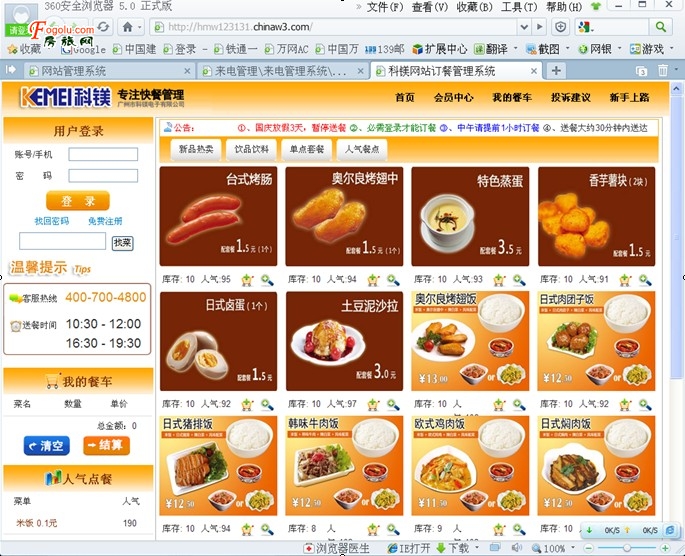Viewport: 685px width, 556px height.
Task: Expand the 100% zoom level dropdown
Action: coord(573,548)
